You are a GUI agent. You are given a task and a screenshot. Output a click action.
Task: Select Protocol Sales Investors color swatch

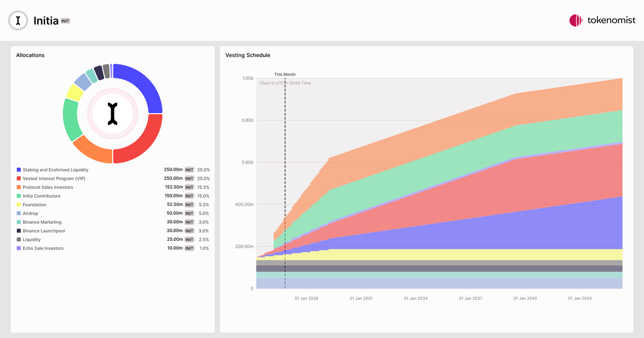pyautogui.click(x=19, y=187)
